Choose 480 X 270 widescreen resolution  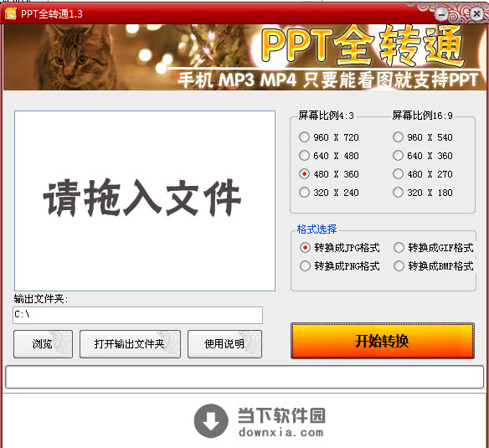click(423, 174)
